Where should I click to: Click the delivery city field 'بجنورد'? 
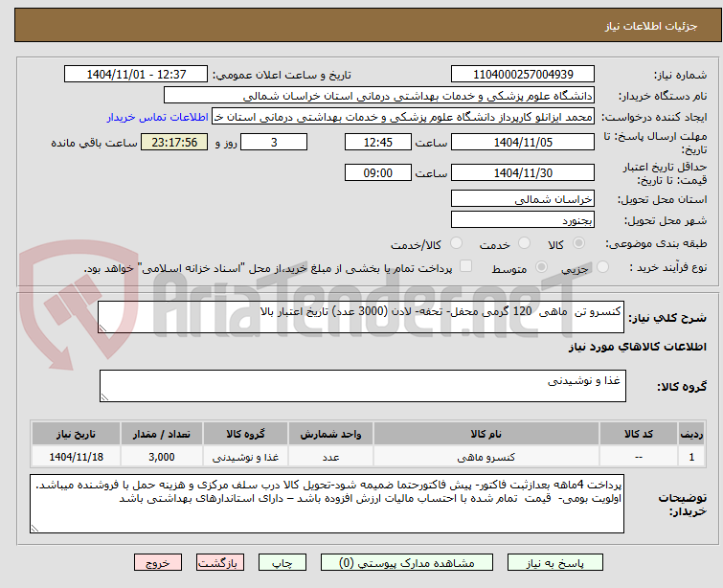[x=523, y=220]
